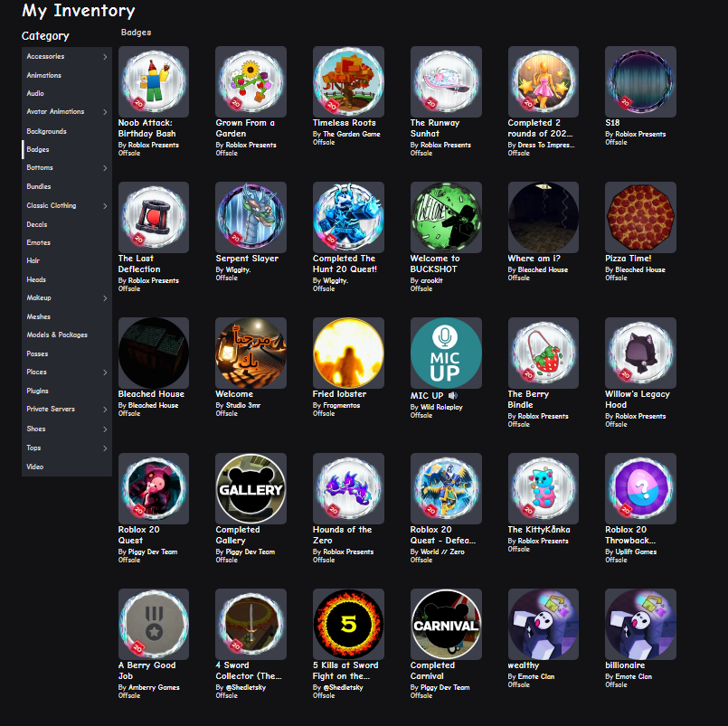Open the Completed 2 rounds badge icon
Image resolution: width=728 pixels, height=726 pixels.
(x=544, y=81)
